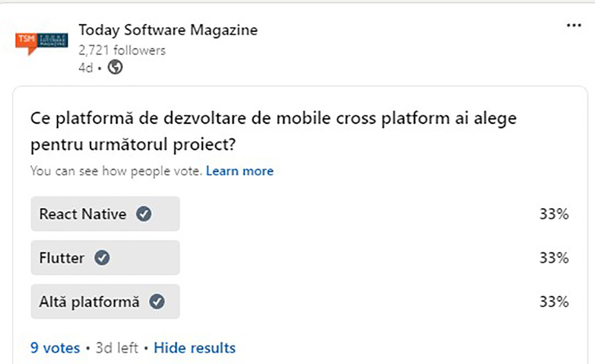Open the Learn more link
Screen dimensions: 595x364
239,171
